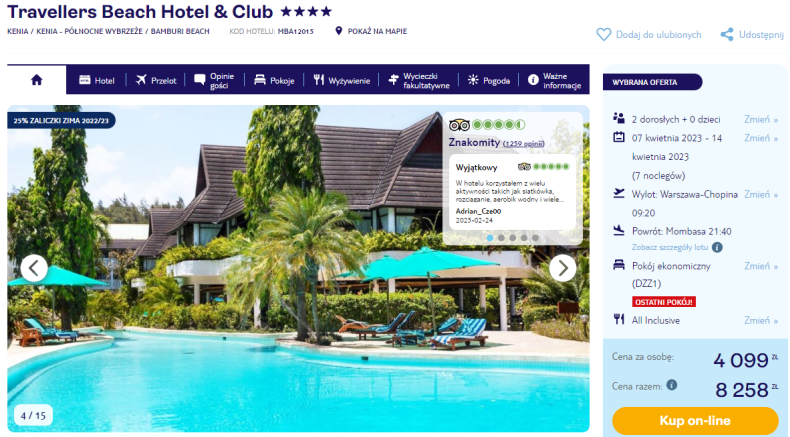Change travellers via Zmień next to 2 dorosłych
This screenshot has height=437, width=790.
pos(761,119)
